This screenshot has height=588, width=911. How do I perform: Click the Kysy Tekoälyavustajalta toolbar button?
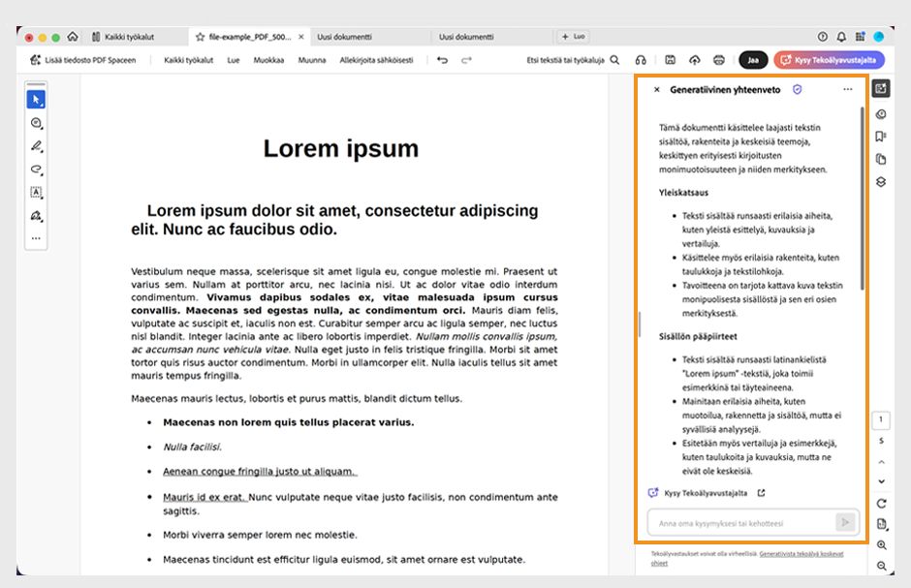(829, 60)
